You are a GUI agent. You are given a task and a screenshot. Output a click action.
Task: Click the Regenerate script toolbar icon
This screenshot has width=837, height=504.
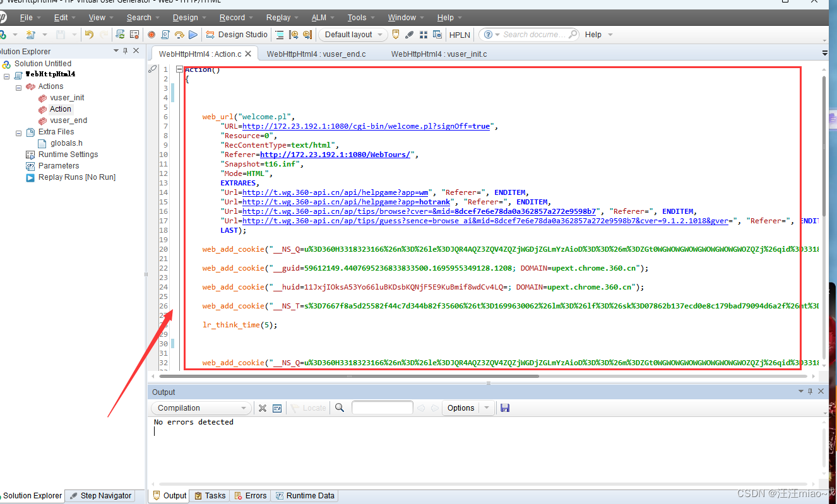click(120, 35)
